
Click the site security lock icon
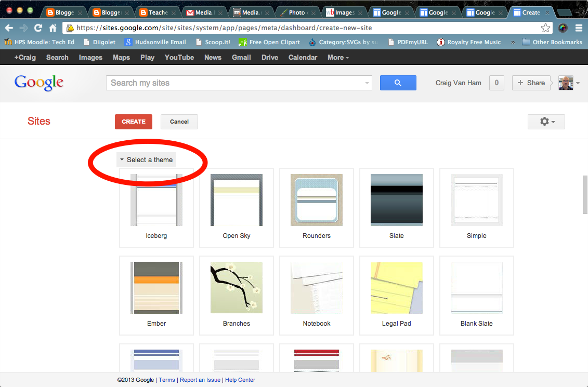pyautogui.click(x=70, y=28)
